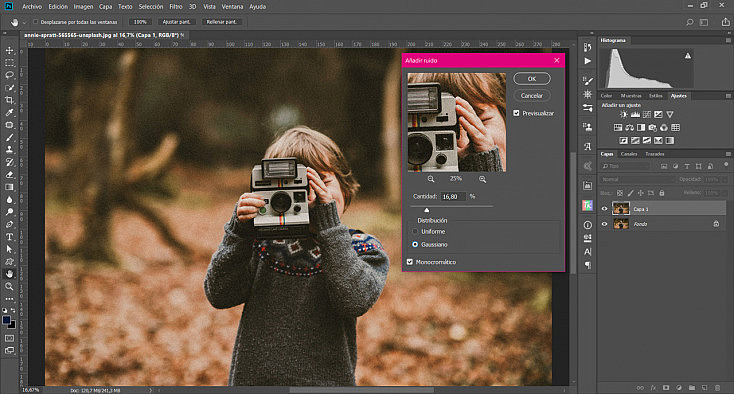Open the Histograma panel menu
The width and height of the screenshot is (734, 394).
click(728, 41)
